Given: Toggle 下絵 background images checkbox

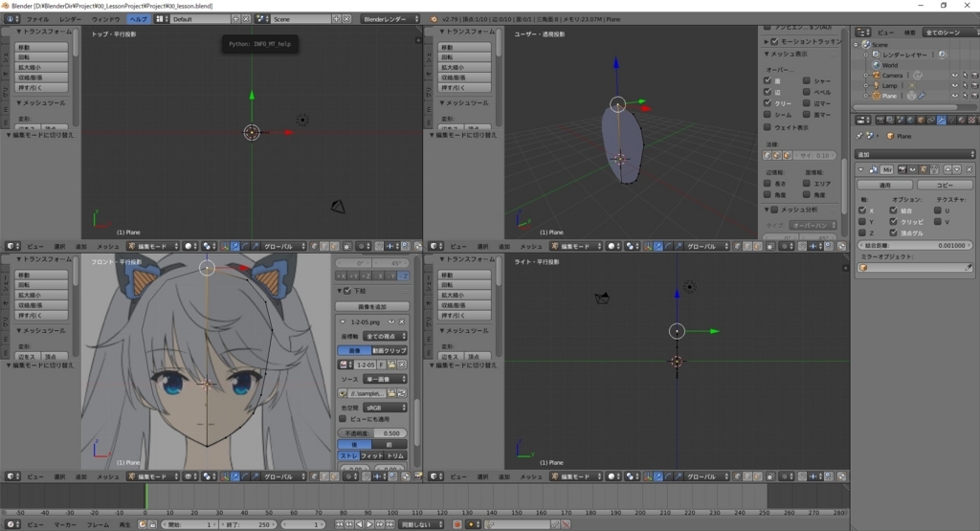Looking at the screenshot, I should [348, 291].
